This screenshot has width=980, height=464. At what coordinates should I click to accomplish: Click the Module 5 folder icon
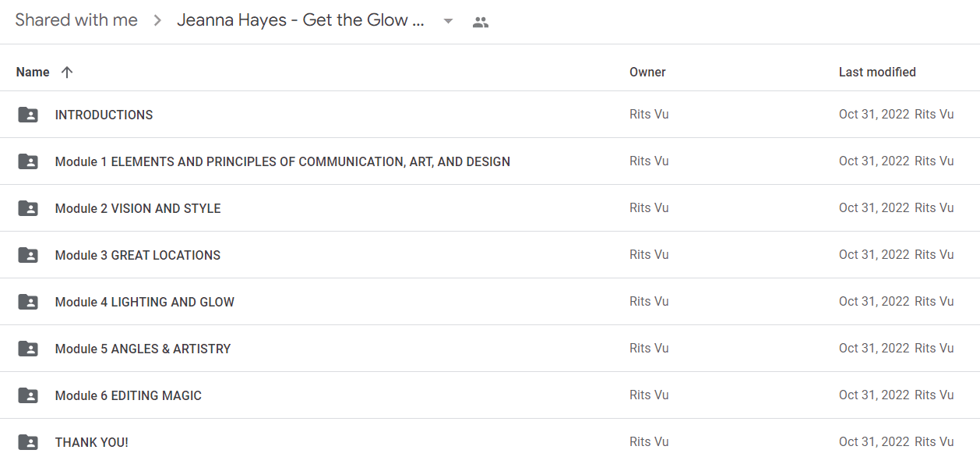28,349
